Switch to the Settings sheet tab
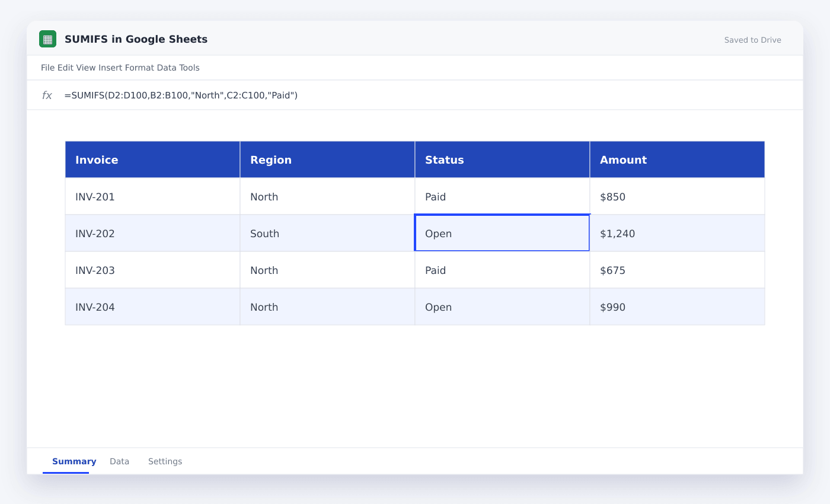The height and width of the screenshot is (504, 830). (x=165, y=461)
